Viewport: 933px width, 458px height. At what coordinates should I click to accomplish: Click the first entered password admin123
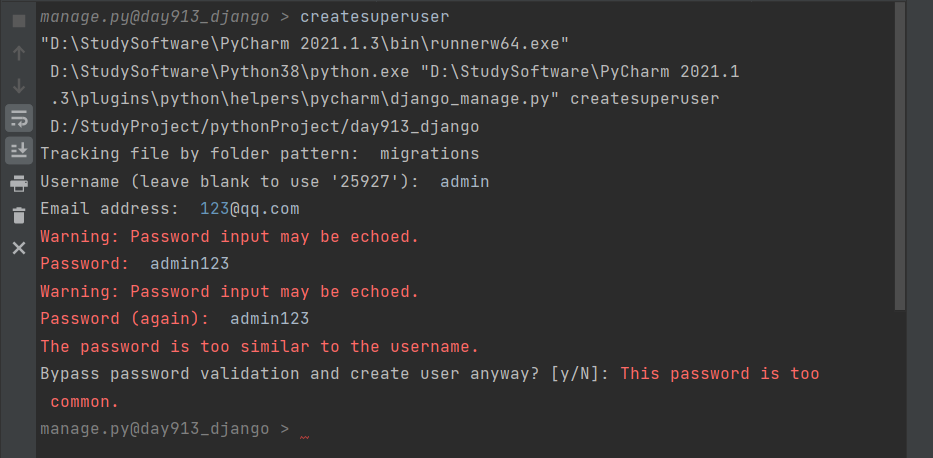[189, 264]
